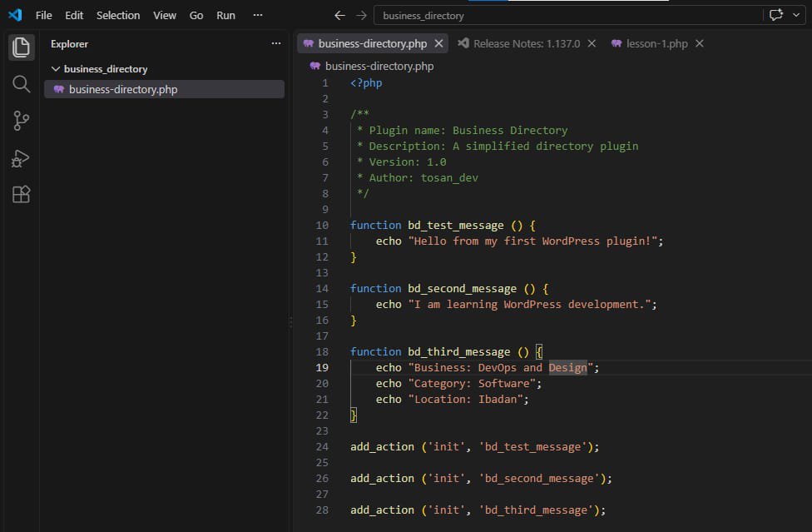Click the Explorer panel title
This screenshot has height=532, width=812.
coord(69,44)
